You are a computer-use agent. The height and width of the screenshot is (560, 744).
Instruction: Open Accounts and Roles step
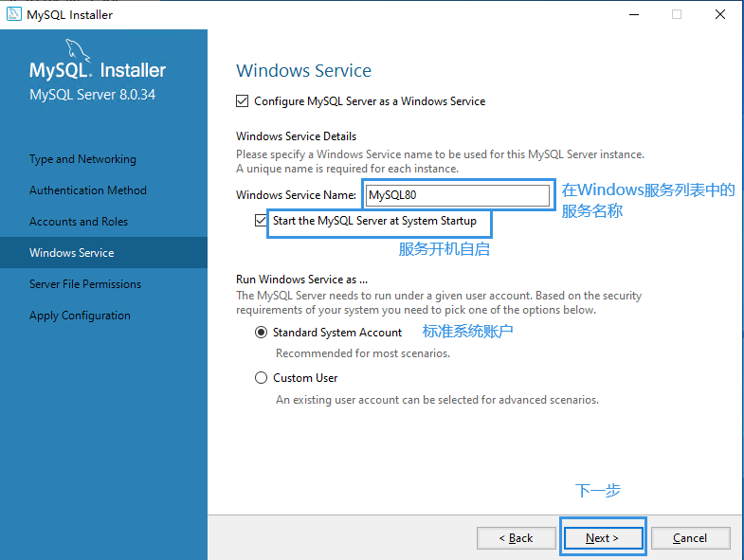(79, 222)
